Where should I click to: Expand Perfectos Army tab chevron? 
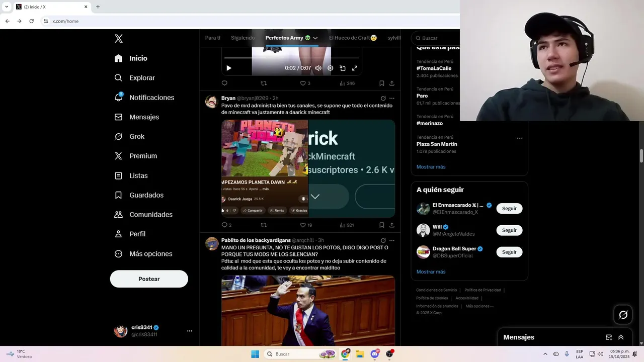(315, 38)
